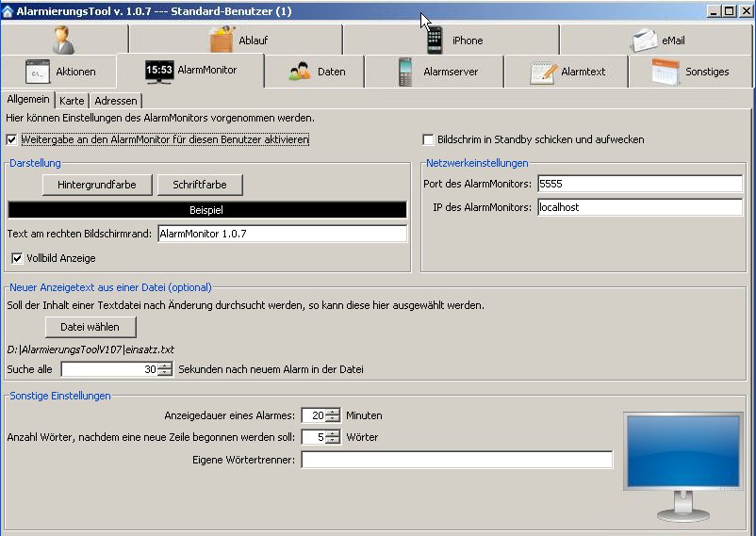Uncheck Weitergabe an den AlarmMonitor checkbox
The height and width of the screenshot is (536, 756).
click(11, 139)
